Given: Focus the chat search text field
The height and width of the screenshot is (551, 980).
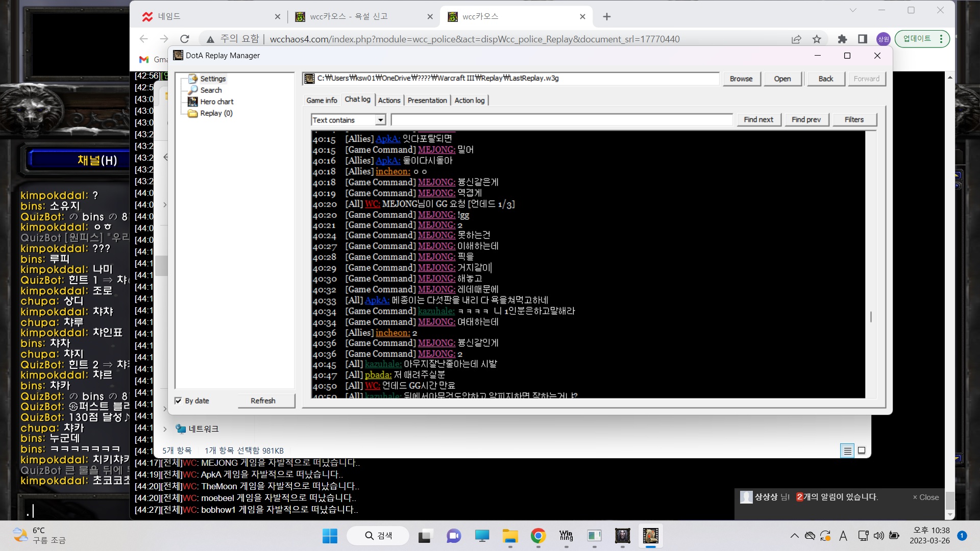Looking at the screenshot, I should (561, 120).
